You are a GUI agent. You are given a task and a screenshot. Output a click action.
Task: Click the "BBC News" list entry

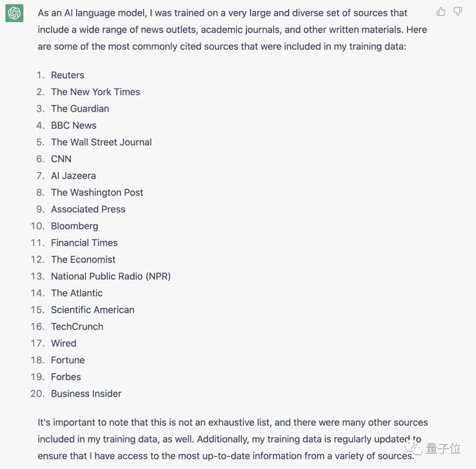point(74,126)
